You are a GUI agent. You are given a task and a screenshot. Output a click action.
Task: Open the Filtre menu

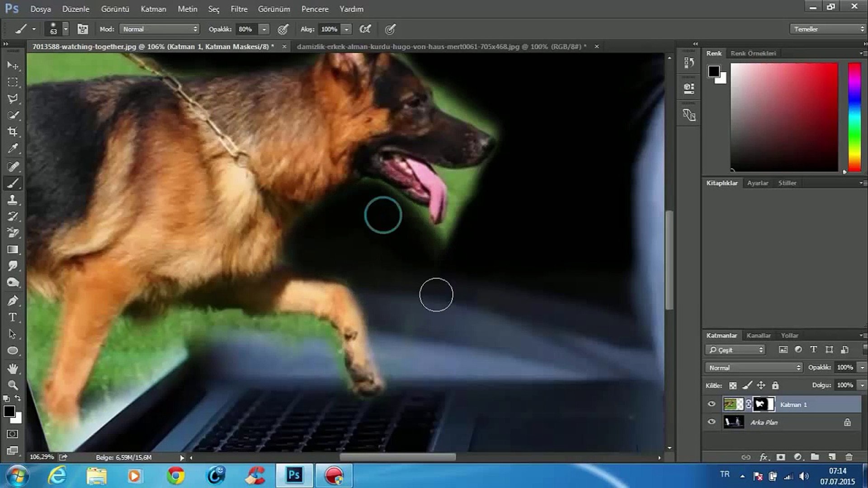coord(239,9)
